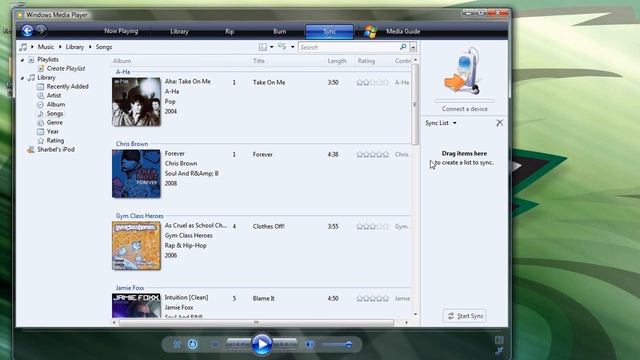
Task: Select the song Blame It
Action: (264, 299)
